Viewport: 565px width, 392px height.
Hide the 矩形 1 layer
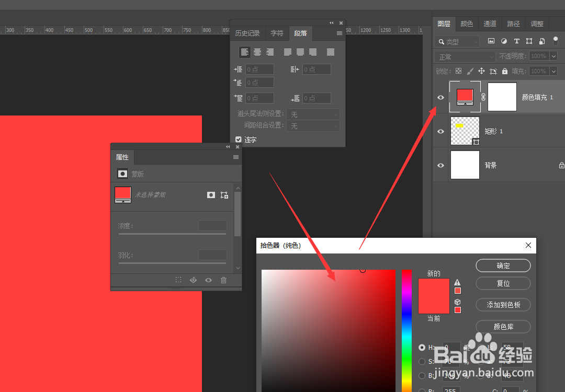[x=440, y=131]
